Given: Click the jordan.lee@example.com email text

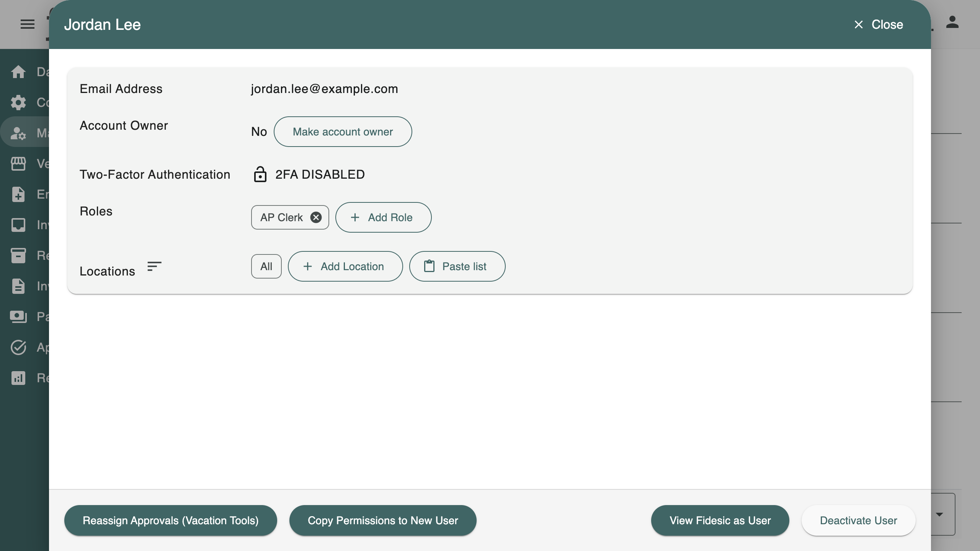Looking at the screenshot, I should click(x=324, y=89).
